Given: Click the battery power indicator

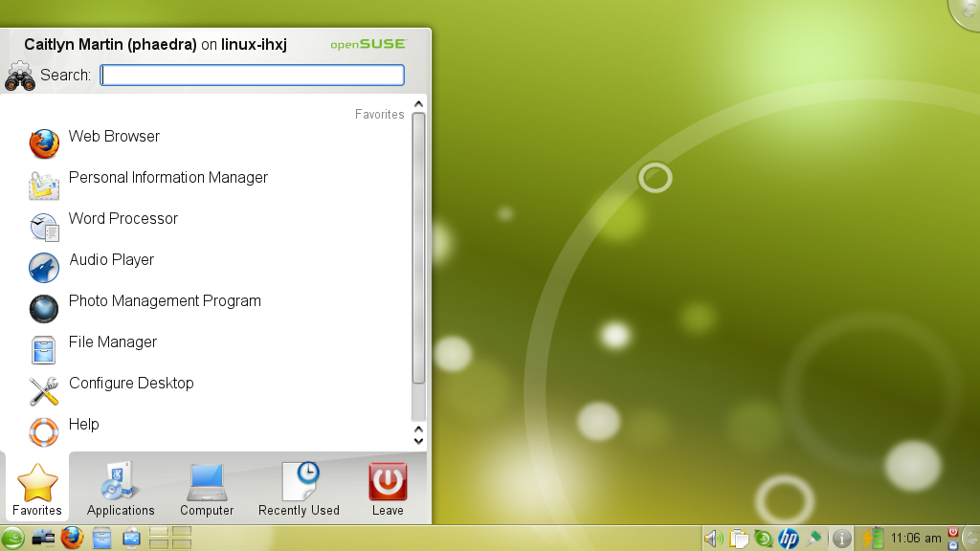Looking at the screenshot, I should click(872, 539).
